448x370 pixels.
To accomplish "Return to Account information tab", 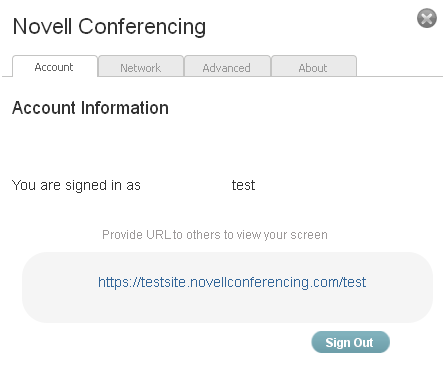I will point(55,66).
